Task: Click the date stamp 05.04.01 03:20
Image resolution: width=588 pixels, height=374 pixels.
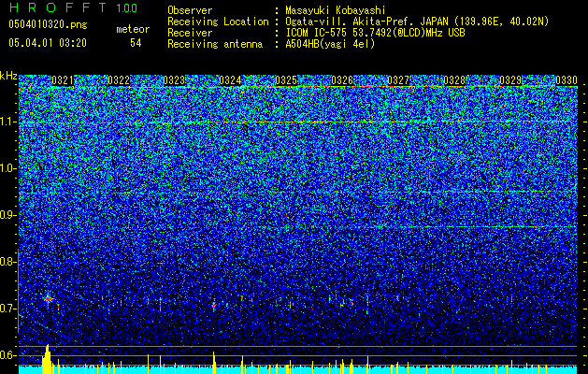Action: pyautogui.click(x=48, y=43)
